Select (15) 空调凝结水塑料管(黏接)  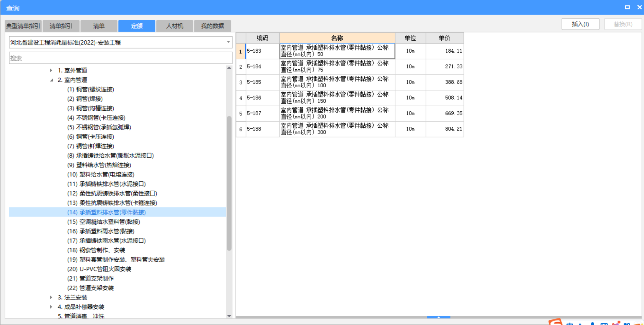[104, 222]
